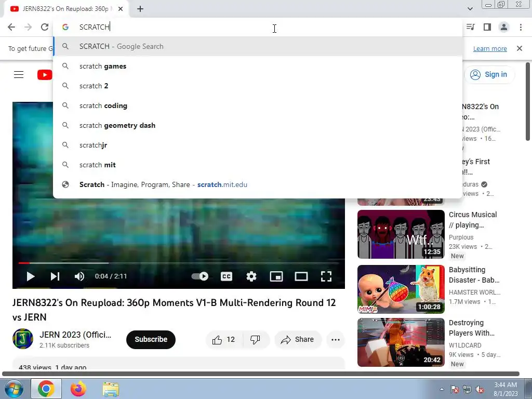Screen dimensions: 532x399
Task: Open the tab search chevron
Action: point(470,9)
